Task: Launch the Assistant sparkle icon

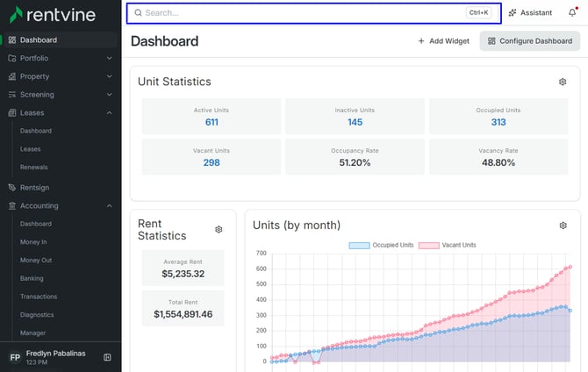Action: (513, 13)
